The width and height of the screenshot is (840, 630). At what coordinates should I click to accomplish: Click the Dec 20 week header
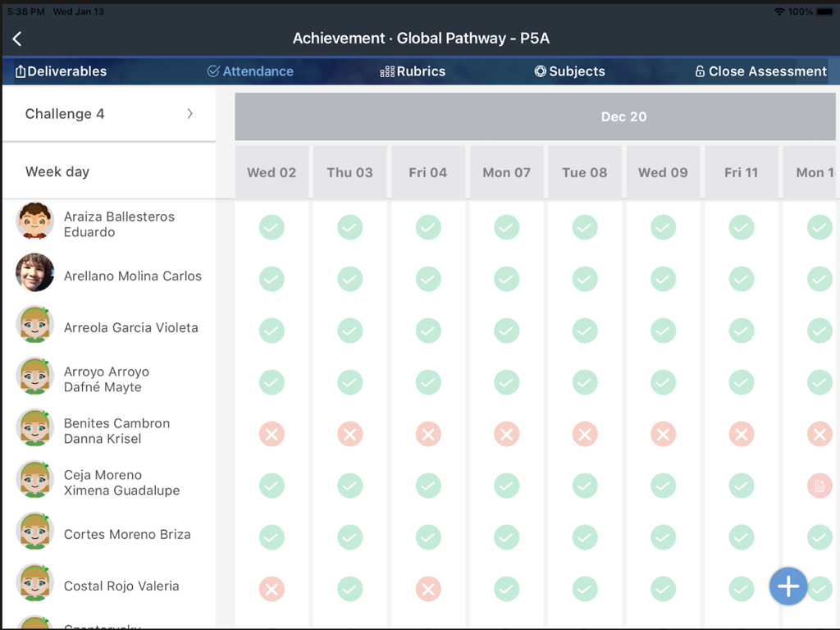[x=623, y=116]
